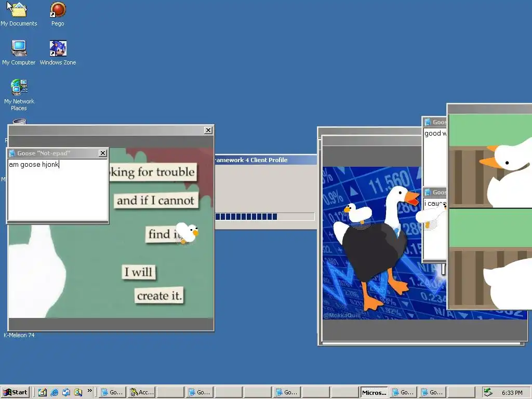Click the Start button

tap(15, 392)
